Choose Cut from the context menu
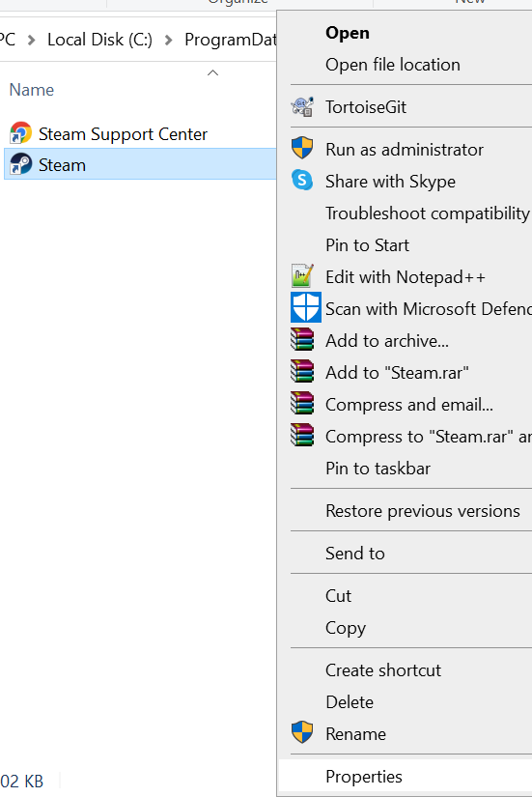 (338, 596)
